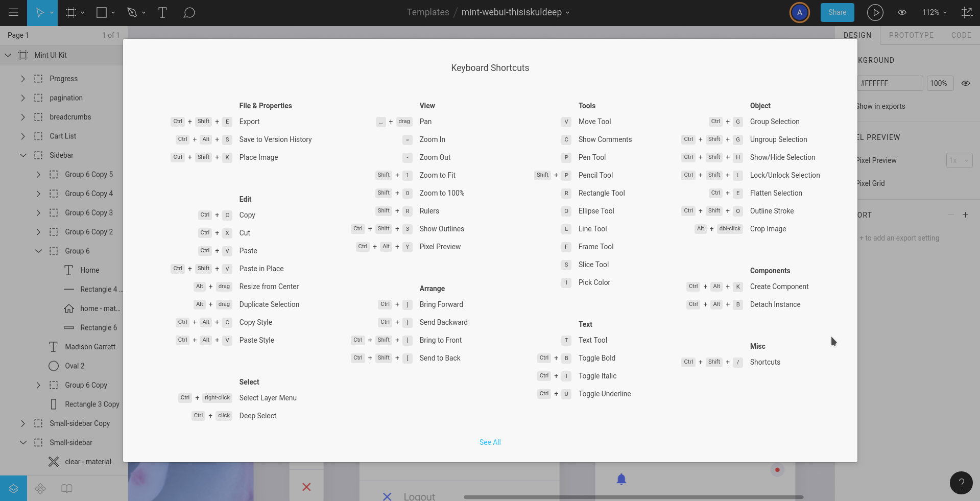The height and width of the screenshot is (501, 980).
Task: Click Page 1 in pages panel
Action: [18, 35]
